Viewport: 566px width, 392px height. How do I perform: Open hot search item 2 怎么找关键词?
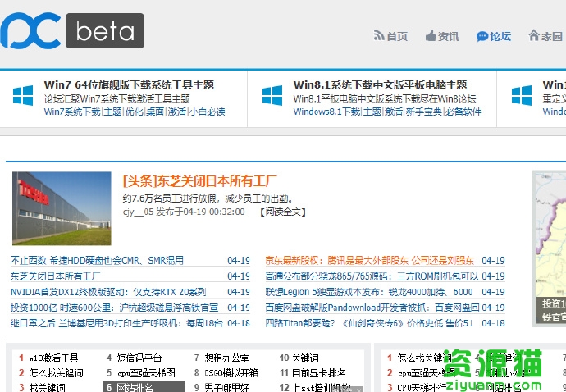coord(56,372)
